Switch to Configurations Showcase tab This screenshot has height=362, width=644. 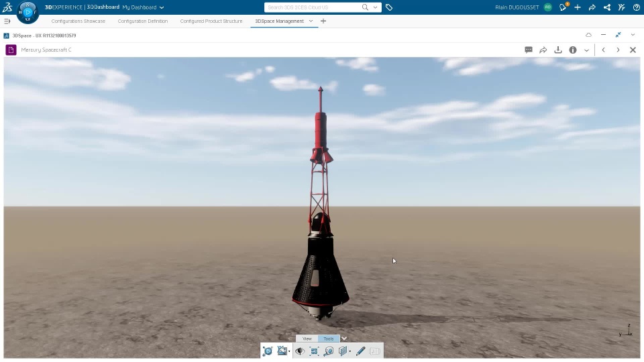coord(78,21)
